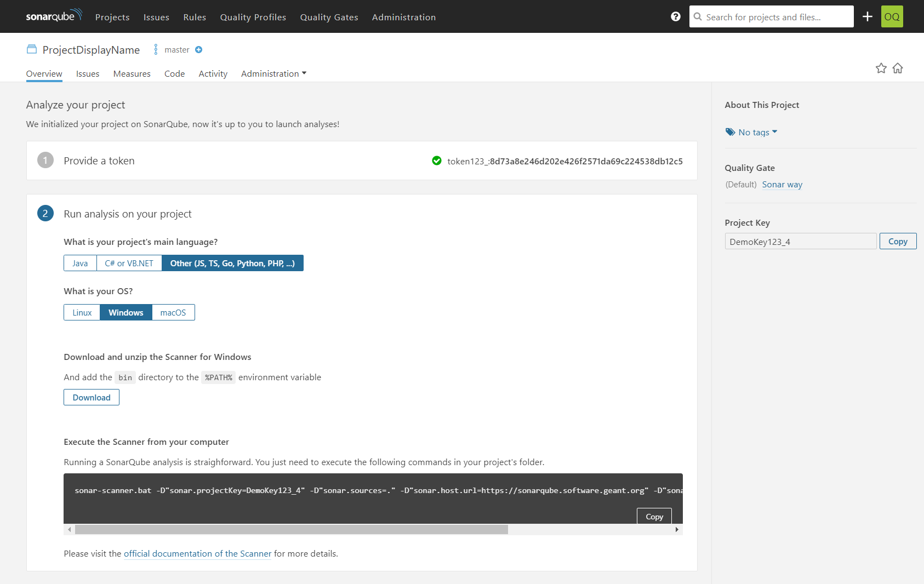Click the horizontal scrollbar thumb under command
Viewport: 924px width, 584px height.
point(292,529)
